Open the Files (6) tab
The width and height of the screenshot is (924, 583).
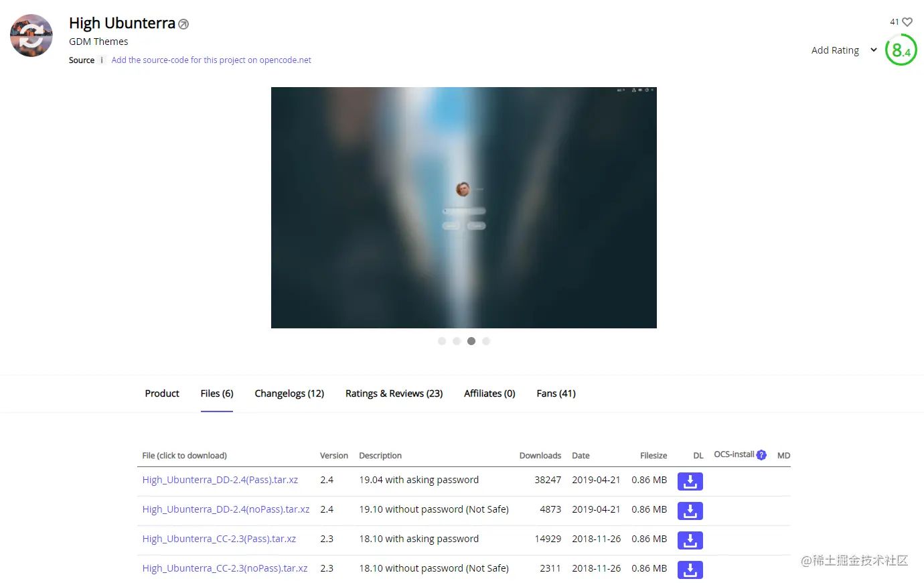[x=217, y=393]
